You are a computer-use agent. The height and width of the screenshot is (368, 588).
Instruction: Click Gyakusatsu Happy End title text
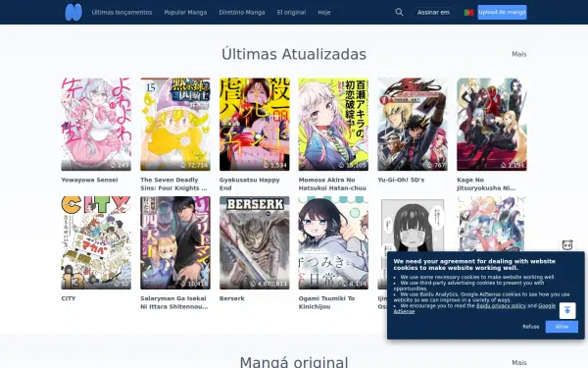coord(249,184)
